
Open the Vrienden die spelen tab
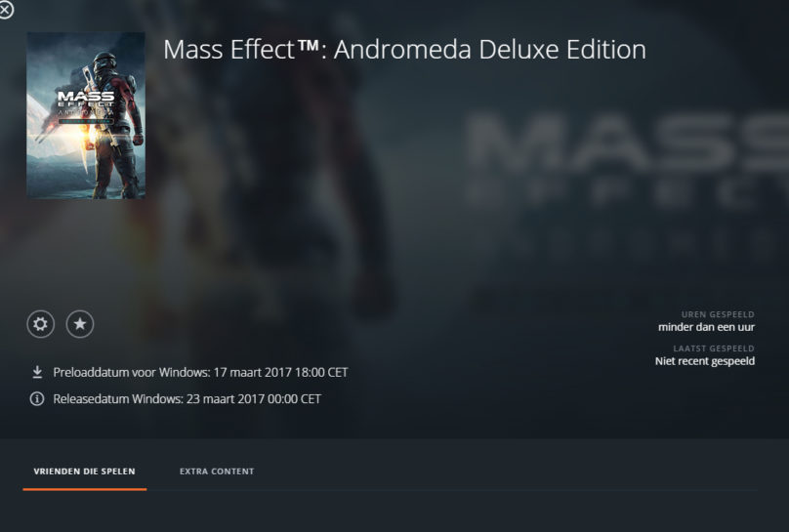tap(85, 471)
